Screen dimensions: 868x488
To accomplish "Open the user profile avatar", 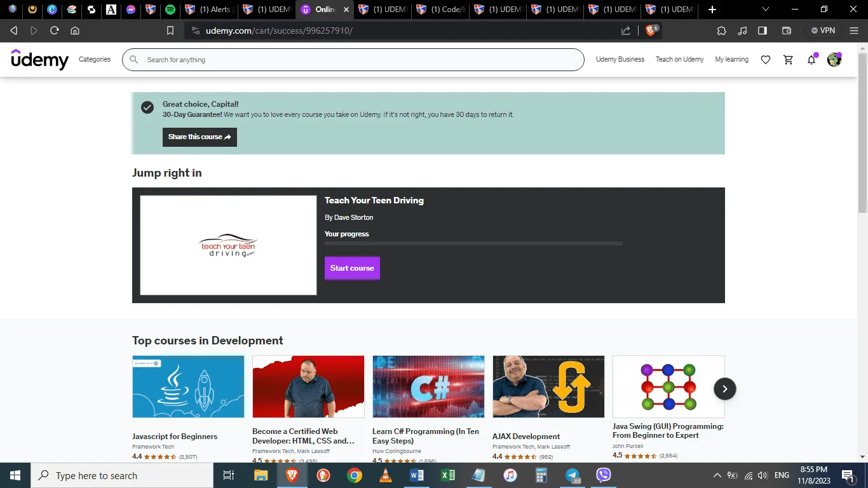I will click(x=834, y=60).
